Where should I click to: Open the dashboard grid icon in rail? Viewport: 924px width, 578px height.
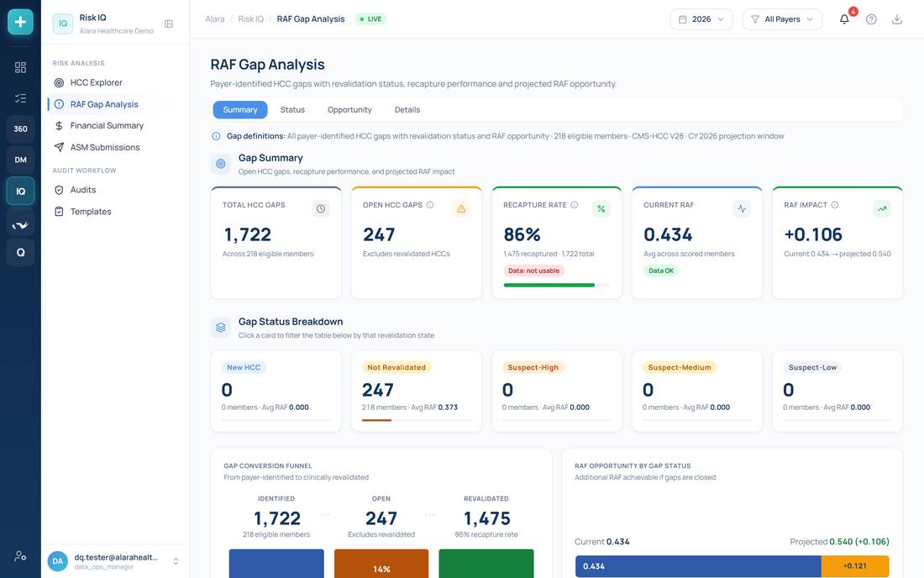coord(20,67)
